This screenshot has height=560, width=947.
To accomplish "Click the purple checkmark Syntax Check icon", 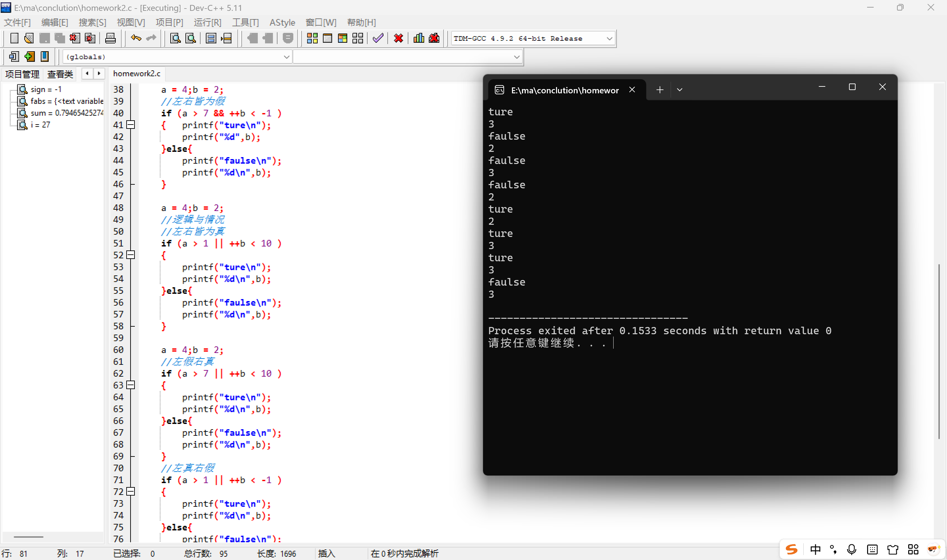I will coord(378,38).
